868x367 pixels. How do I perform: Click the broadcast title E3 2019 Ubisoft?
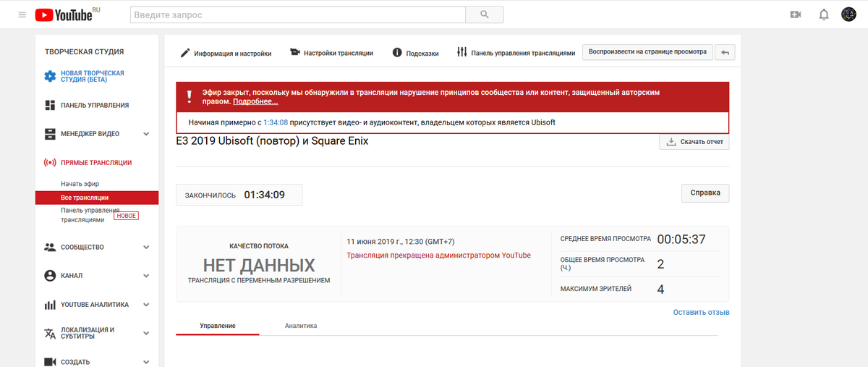272,141
